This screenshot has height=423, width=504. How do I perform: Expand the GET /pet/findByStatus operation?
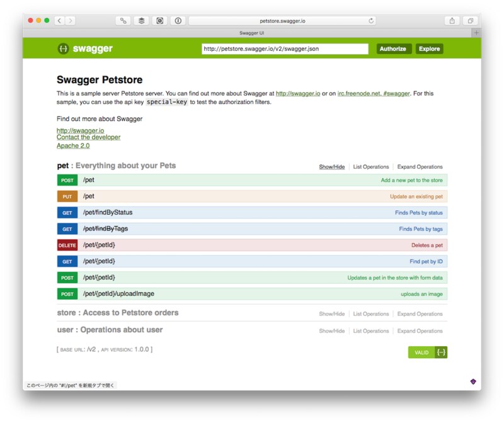108,213
